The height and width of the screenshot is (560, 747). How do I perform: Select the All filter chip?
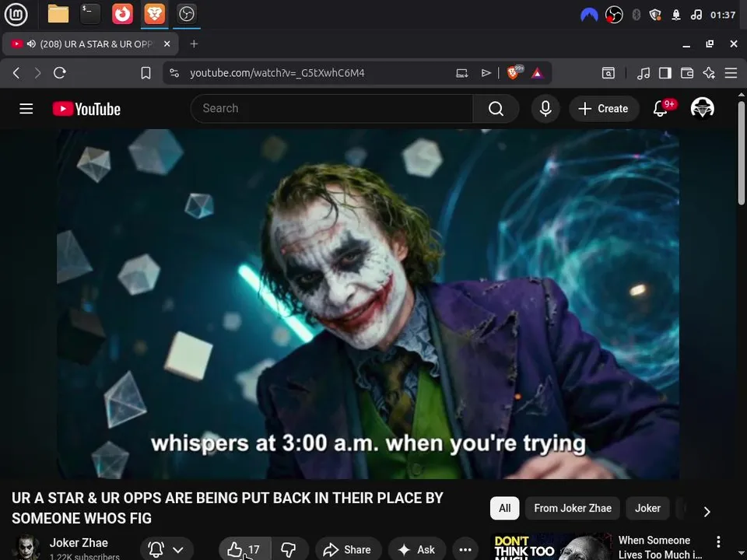tap(504, 508)
